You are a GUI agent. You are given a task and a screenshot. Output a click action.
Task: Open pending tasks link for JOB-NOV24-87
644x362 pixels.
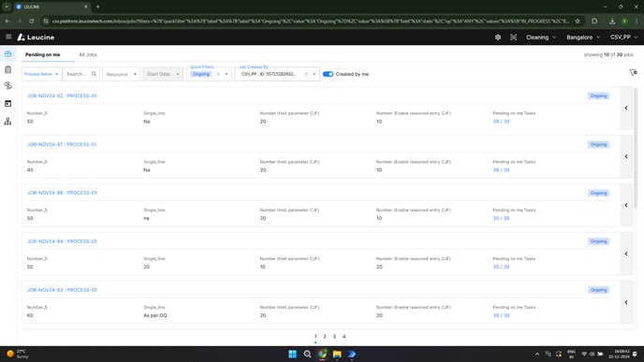[x=501, y=170]
